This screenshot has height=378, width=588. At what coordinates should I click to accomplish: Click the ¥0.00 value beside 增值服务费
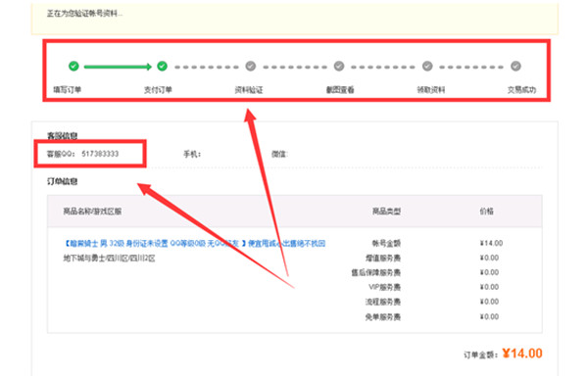pyautogui.click(x=489, y=259)
